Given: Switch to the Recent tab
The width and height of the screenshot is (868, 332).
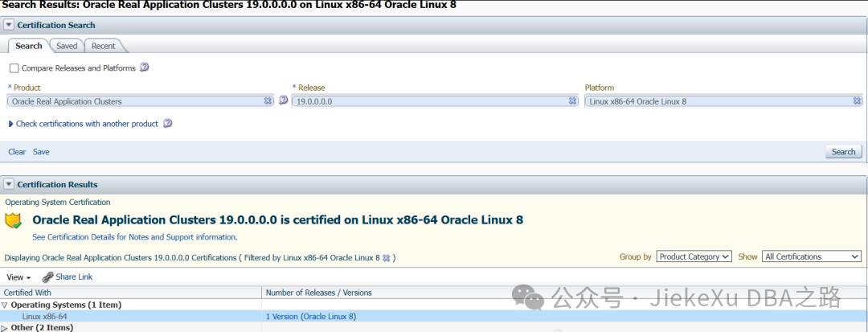Looking at the screenshot, I should [x=104, y=46].
